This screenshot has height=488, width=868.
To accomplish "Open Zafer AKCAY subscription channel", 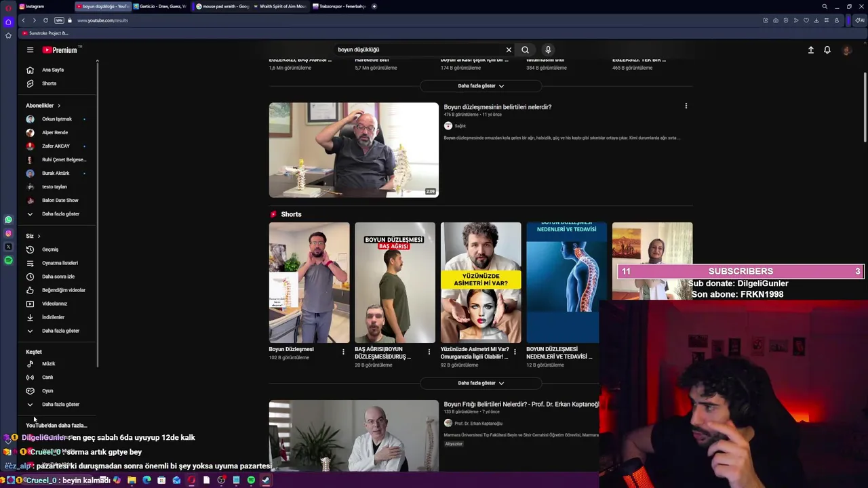I will click(56, 146).
